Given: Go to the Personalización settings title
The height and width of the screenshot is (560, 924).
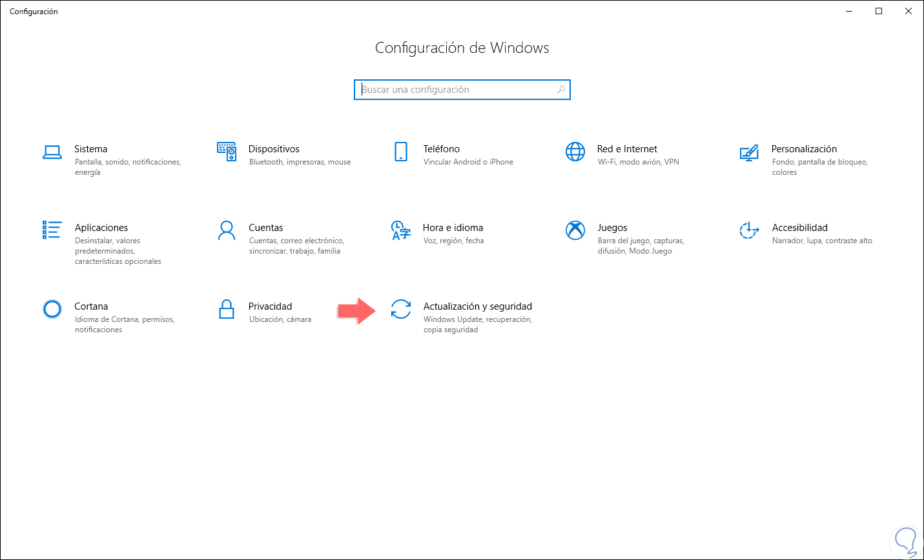Looking at the screenshot, I should point(805,149).
